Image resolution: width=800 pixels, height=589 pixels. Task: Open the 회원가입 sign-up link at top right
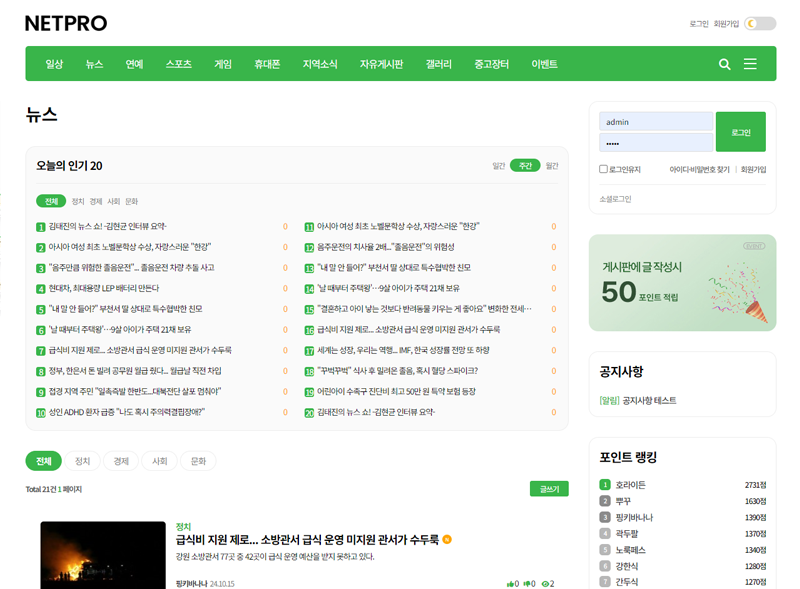[x=725, y=22]
